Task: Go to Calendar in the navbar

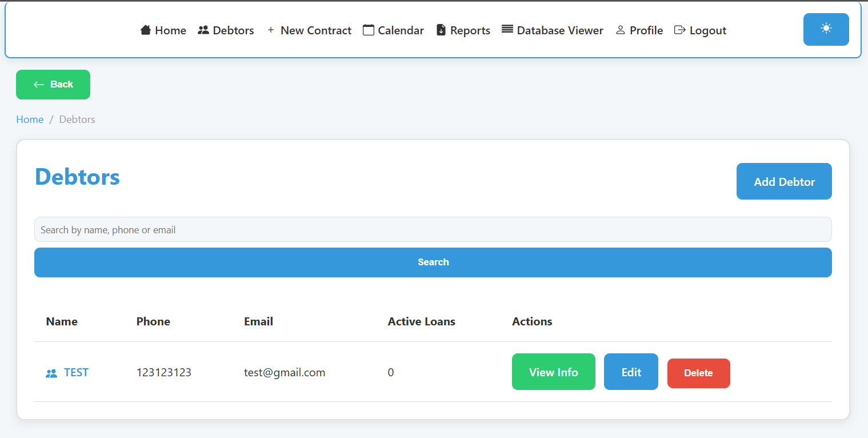Action: point(394,30)
